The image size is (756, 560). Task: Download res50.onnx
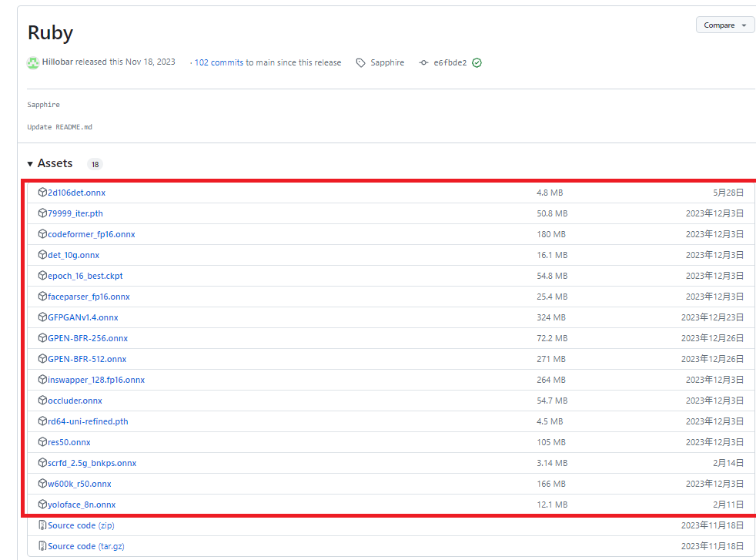point(69,442)
